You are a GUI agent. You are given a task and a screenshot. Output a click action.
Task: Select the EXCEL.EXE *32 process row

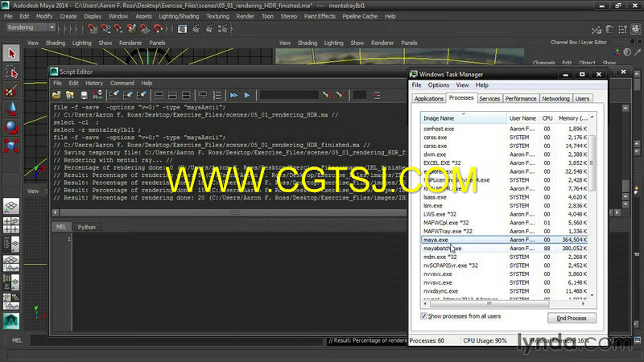point(505,163)
